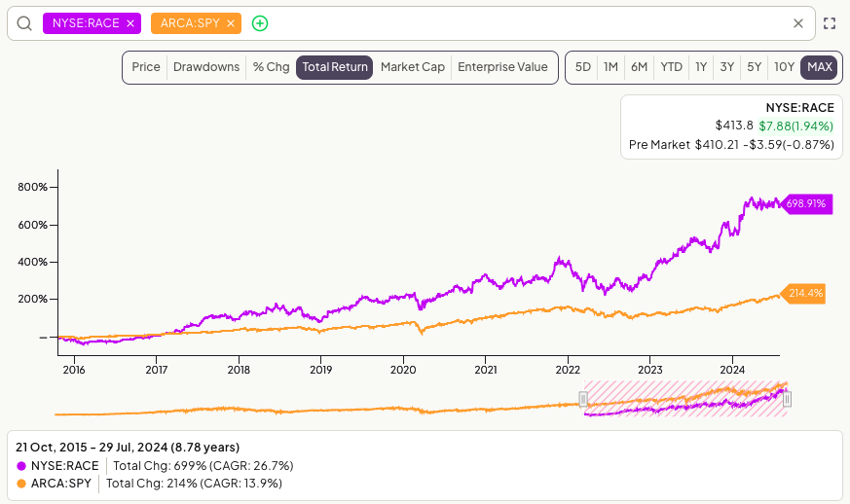Choose the 10Y range option
850x504 pixels.
point(784,67)
